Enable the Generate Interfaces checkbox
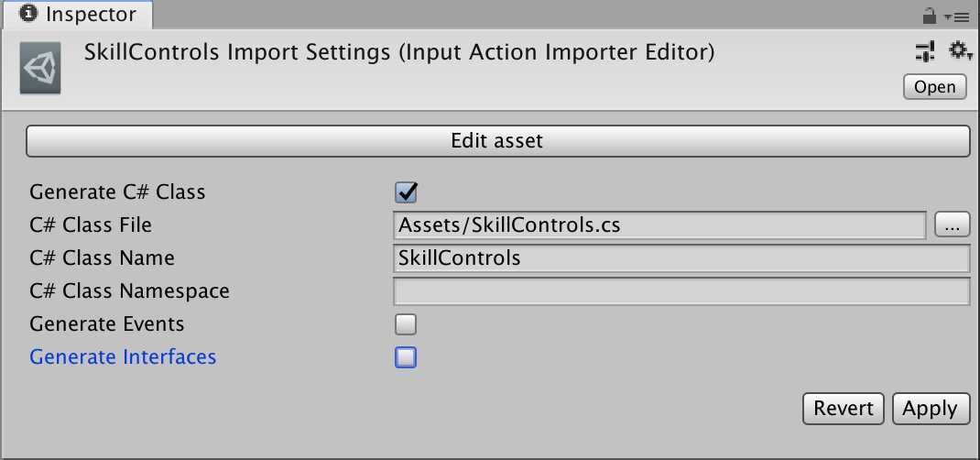The width and height of the screenshot is (980, 460). (x=406, y=357)
